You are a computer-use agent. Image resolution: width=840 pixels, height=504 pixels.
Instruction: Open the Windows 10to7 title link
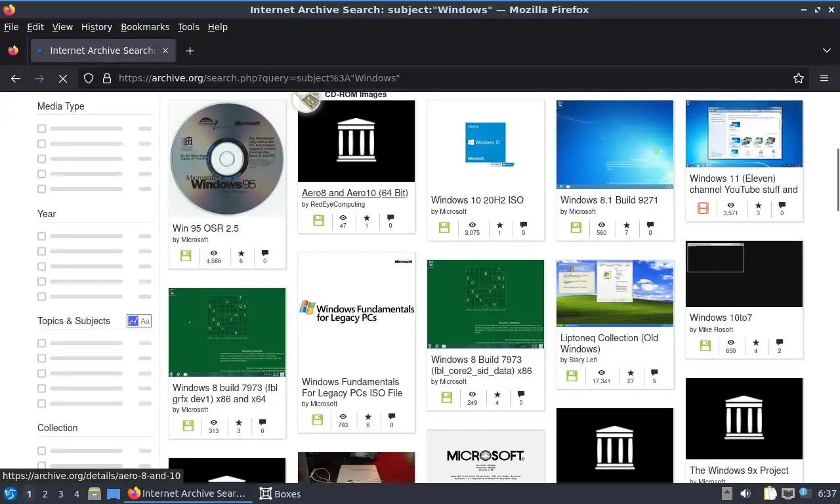(x=721, y=318)
